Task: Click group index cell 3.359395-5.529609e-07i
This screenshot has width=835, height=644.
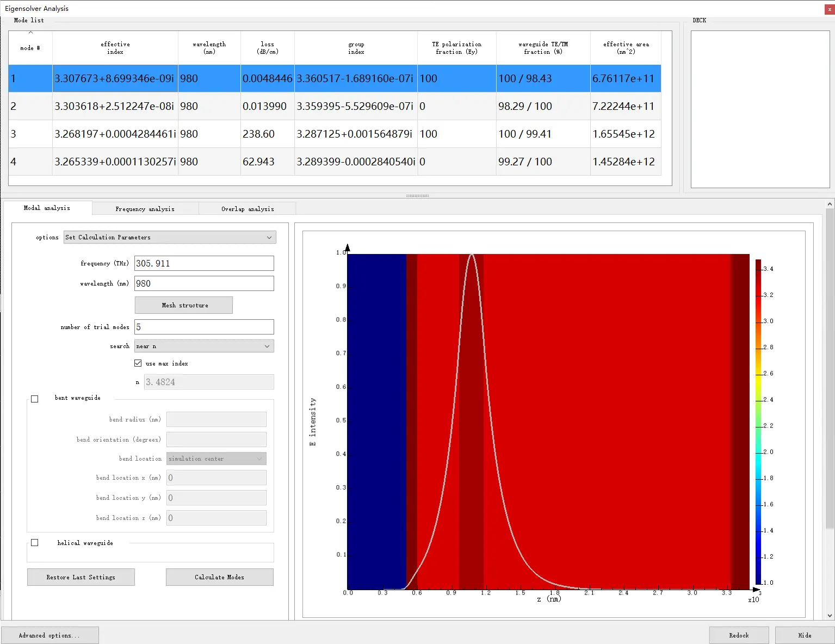Action: 356,106
